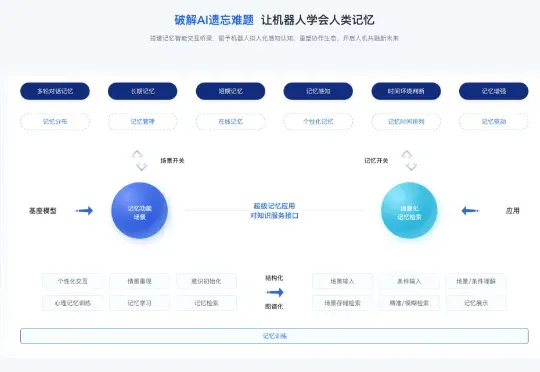Click the 场景开关 label

point(172,161)
